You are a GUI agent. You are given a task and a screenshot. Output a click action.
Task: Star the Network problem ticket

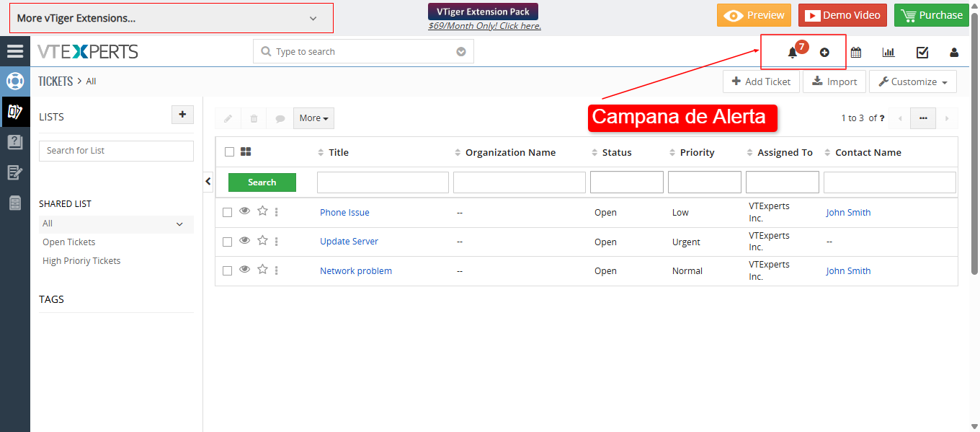pyautogui.click(x=262, y=269)
